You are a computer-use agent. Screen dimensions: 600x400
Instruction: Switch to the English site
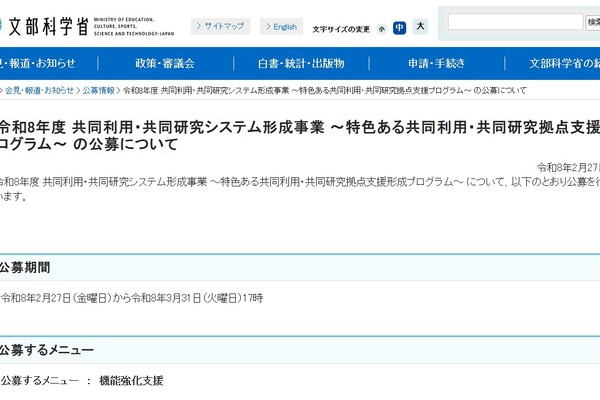coord(282,26)
